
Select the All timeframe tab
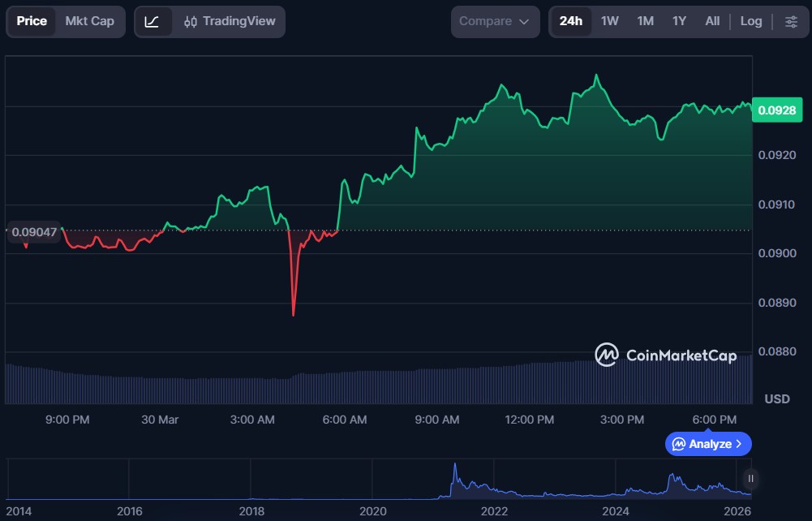(711, 21)
